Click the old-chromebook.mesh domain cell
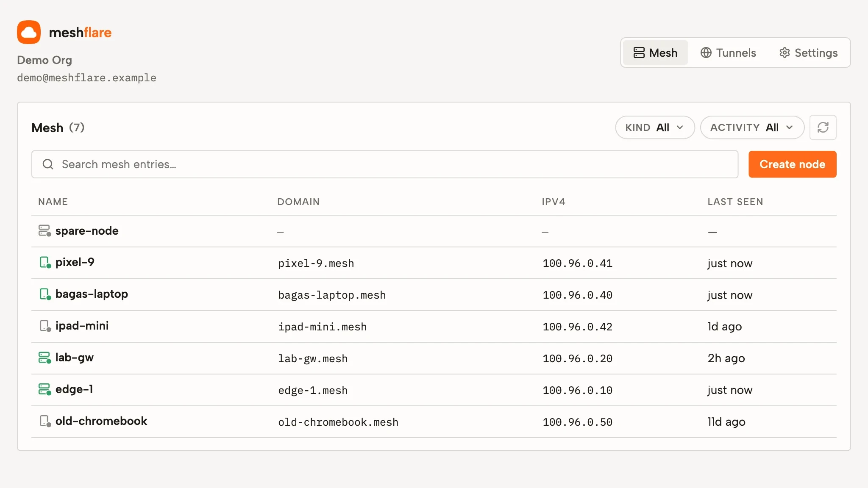868x488 pixels. click(338, 422)
